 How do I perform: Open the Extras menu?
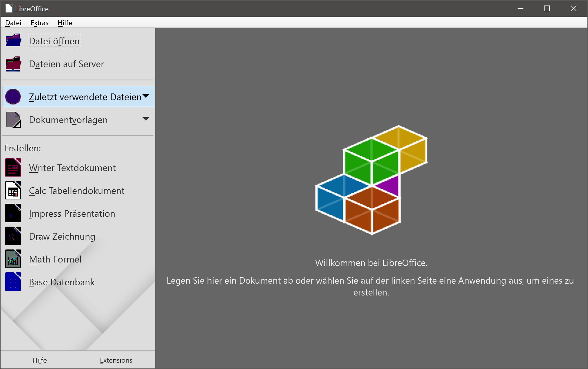click(39, 23)
